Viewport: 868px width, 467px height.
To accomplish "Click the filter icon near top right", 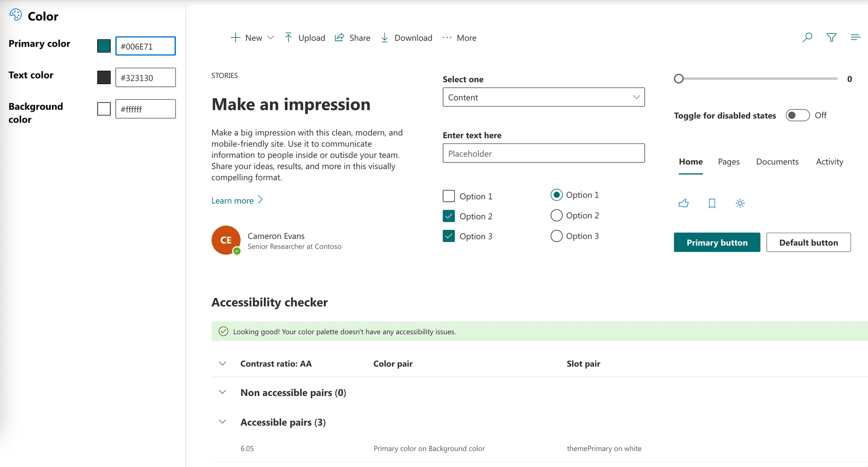I will point(831,38).
